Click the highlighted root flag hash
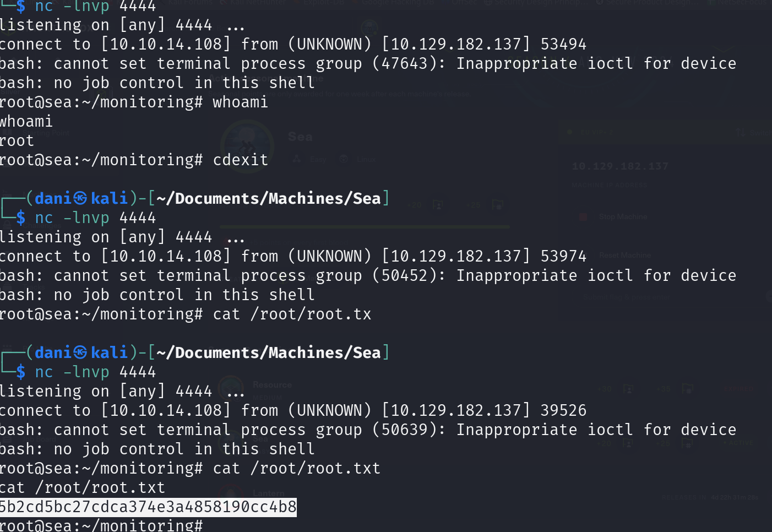The width and height of the screenshot is (772, 532). 148,507
